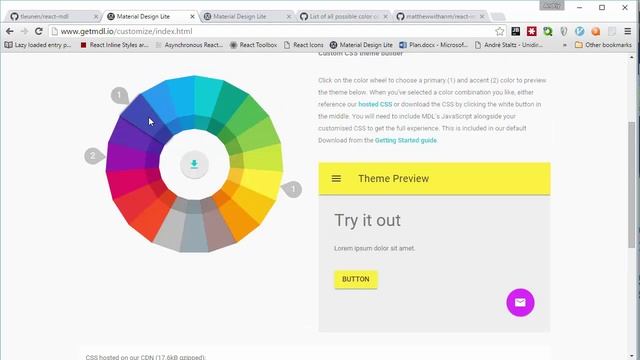Click the download CSS button in wheel center
The image size is (640, 360).
(x=194, y=164)
